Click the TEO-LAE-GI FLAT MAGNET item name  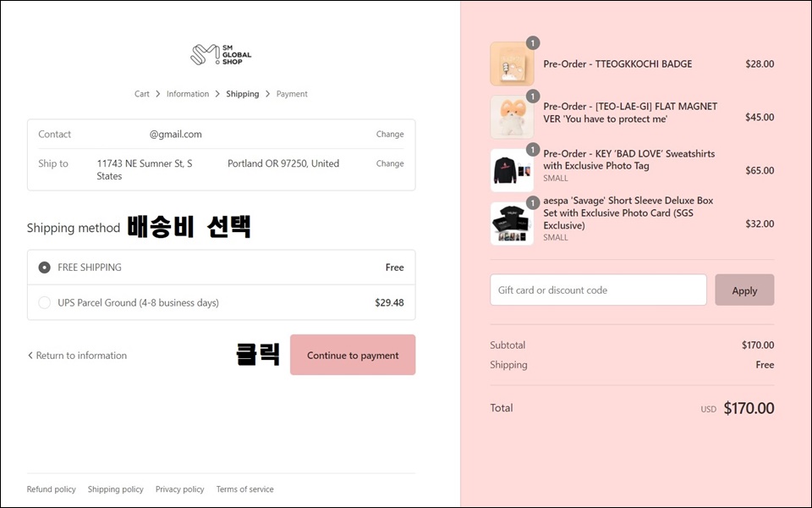[630, 113]
